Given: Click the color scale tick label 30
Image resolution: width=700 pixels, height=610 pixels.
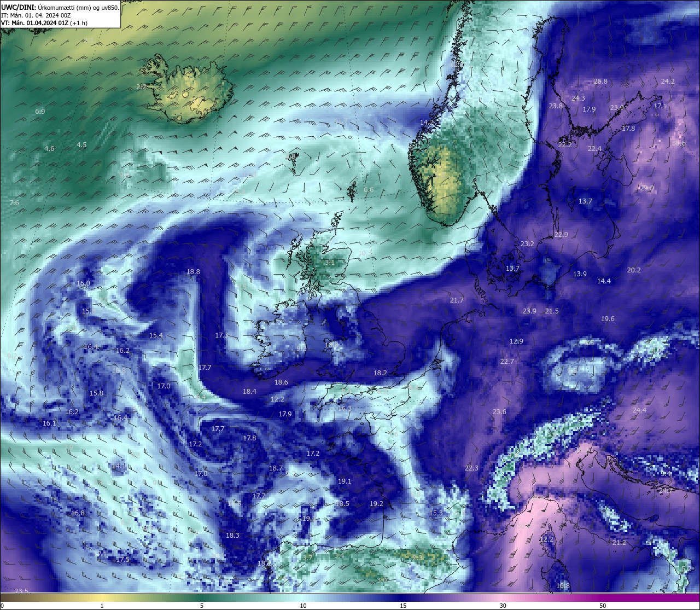Looking at the screenshot, I should coord(503,606).
